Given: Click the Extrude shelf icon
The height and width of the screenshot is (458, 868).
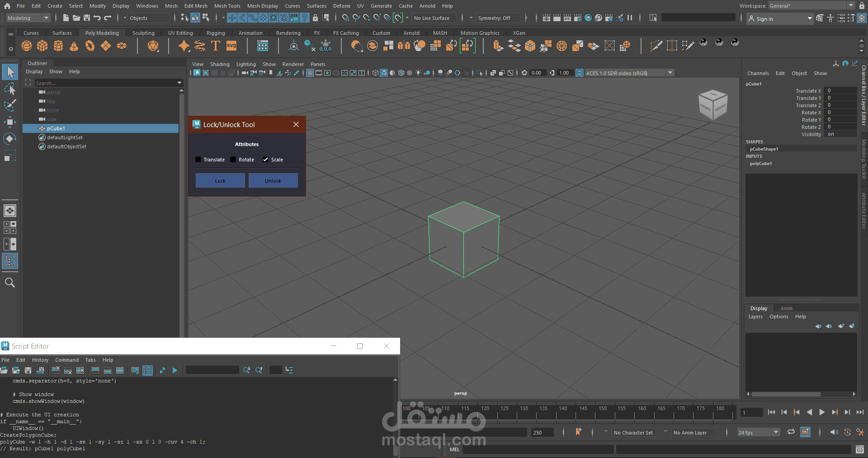Looking at the screenshot, I should click(498, 46).
